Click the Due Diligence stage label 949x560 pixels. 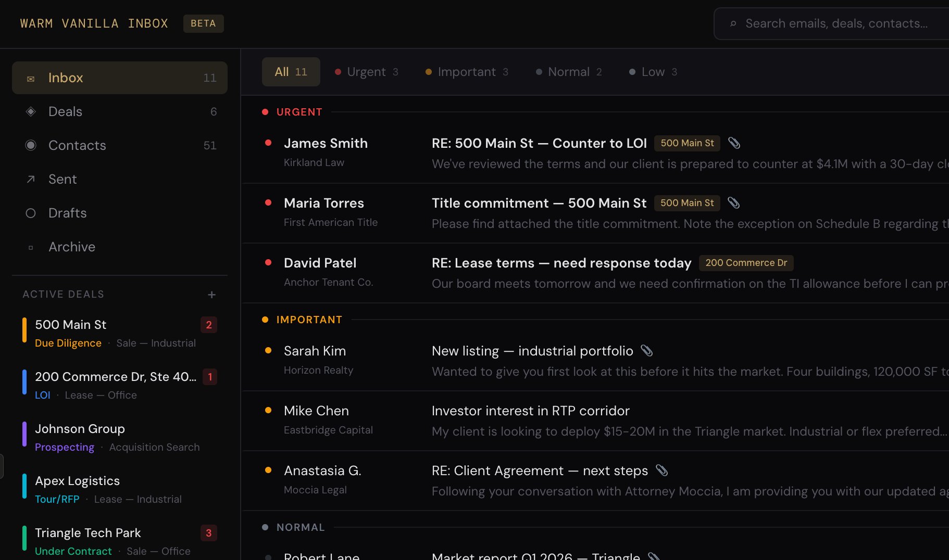click(x=68, y=343)
